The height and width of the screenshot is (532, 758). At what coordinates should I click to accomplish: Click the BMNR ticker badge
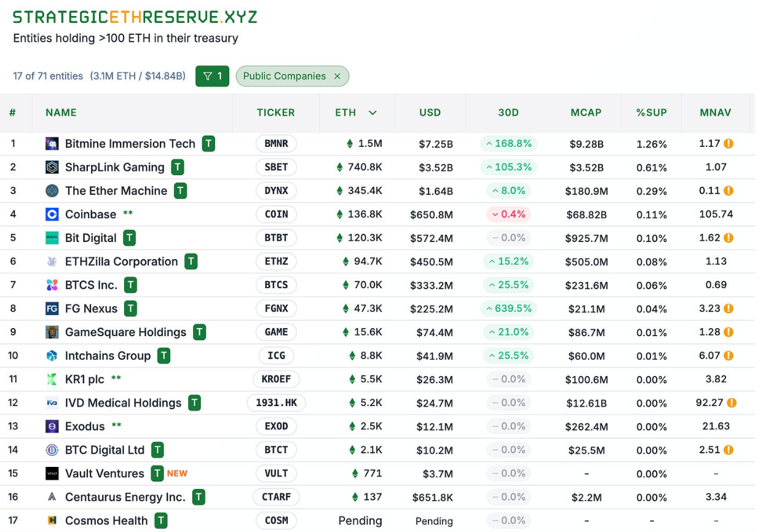[x=276, y=144]
